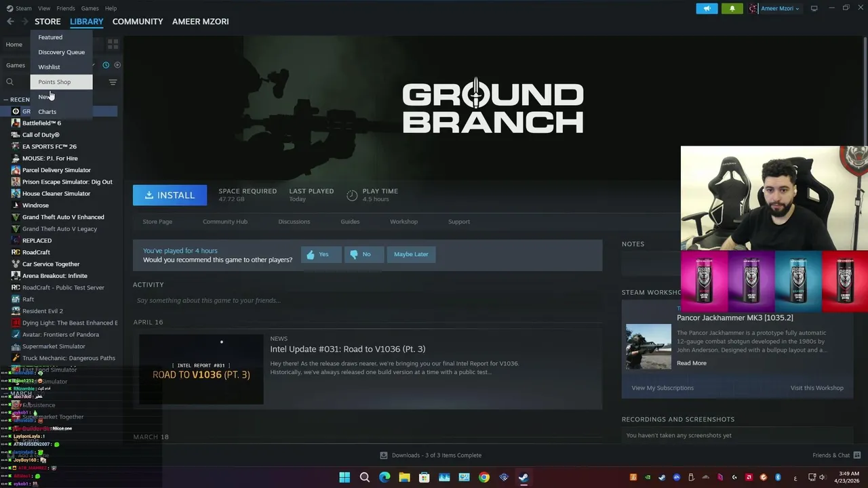The width and height of the screenshot is (868, 488).
Task: Click the No thumbs-down button
Action: coord(364,254)
